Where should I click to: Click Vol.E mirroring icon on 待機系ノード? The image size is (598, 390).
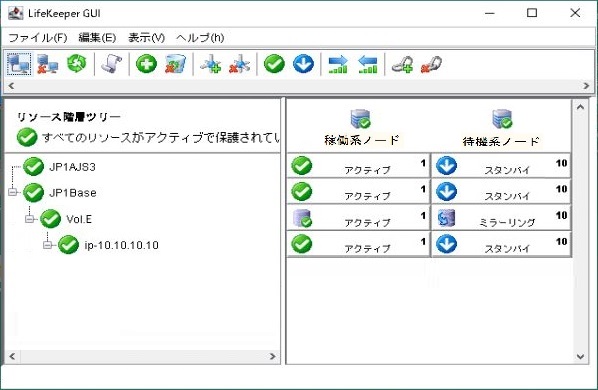(x=446, y=218)
